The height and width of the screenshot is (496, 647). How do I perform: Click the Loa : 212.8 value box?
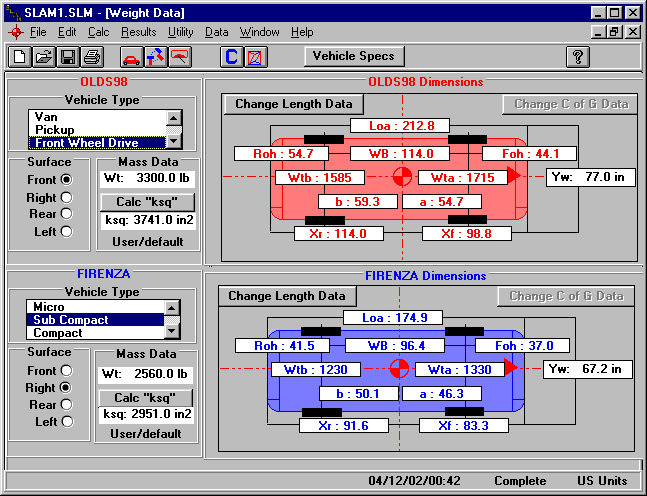click(x=400, y=125)
